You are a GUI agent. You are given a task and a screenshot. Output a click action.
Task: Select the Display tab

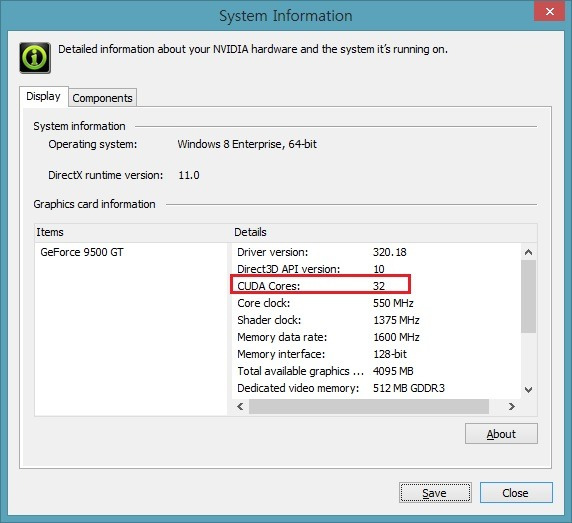coord(43,96)
